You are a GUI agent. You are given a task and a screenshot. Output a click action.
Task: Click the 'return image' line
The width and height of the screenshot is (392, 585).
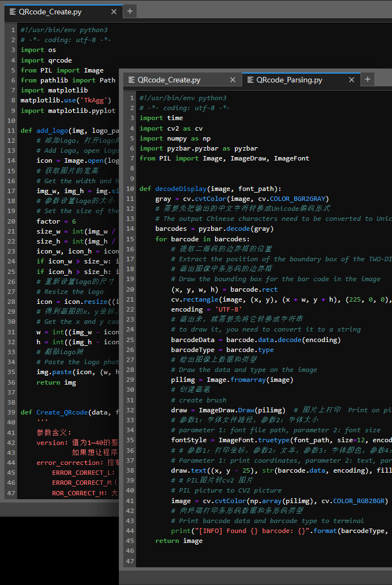pyautogui.click(x=179, y=541)
